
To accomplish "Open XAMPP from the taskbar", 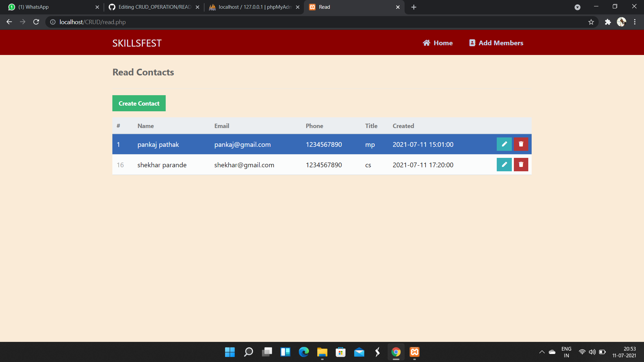I will coord(415,352).
